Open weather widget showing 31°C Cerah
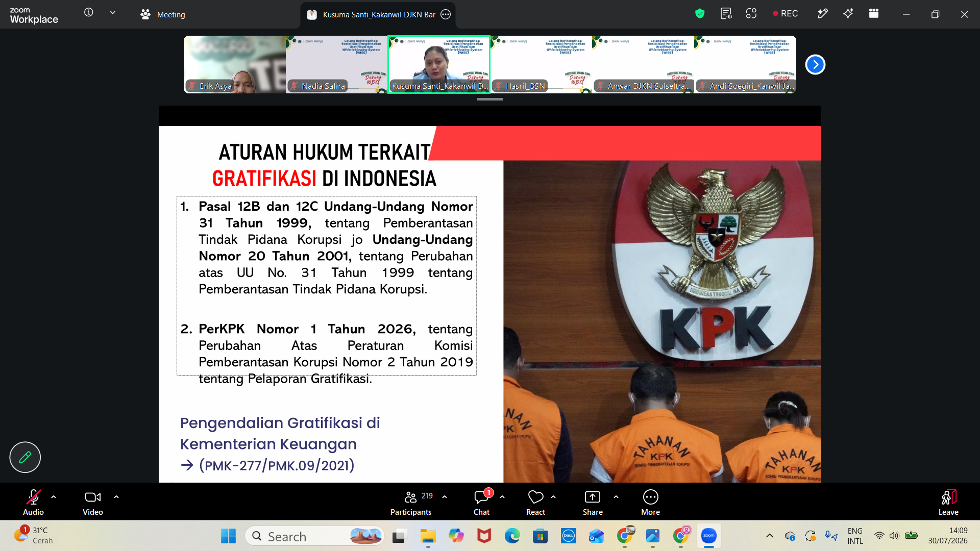980x551 pixels. pyautogui.click(x=34, y=536)
